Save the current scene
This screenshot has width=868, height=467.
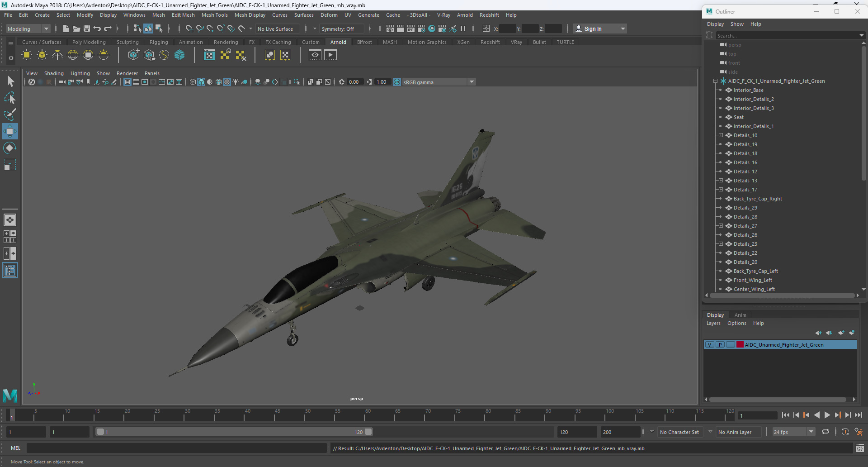click(86, 29)
